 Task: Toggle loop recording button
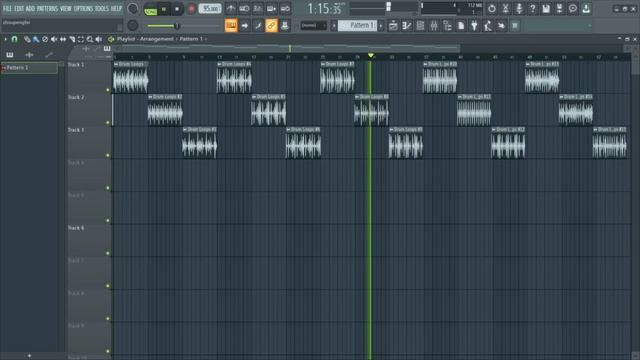[285, 8]
